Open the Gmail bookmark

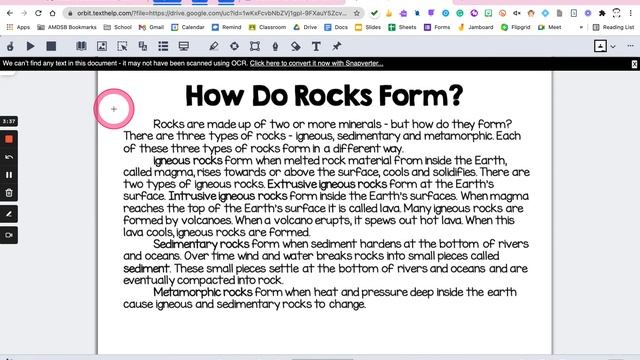[x=151, y=27]
